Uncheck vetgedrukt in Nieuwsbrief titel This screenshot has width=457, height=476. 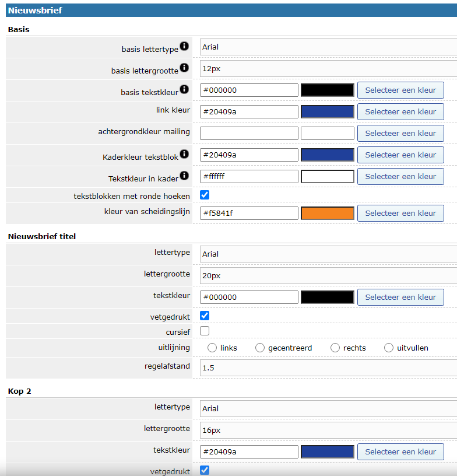205,316
